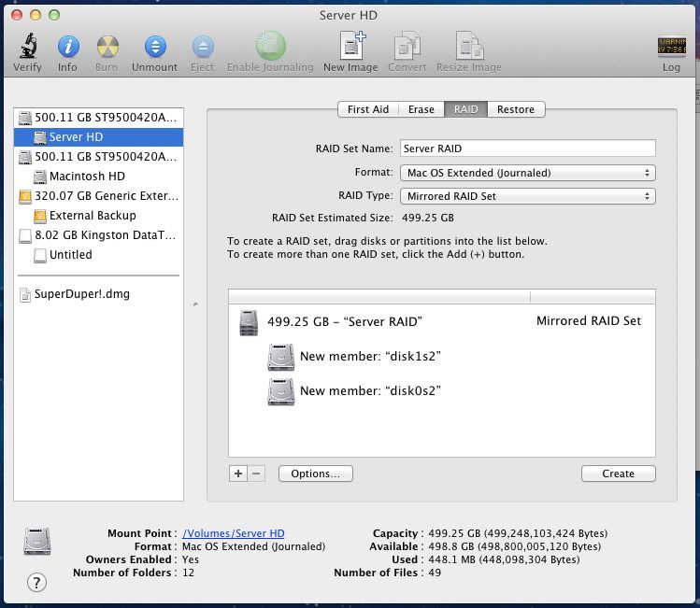700x608 pixels.
Task: Select the 8.02 GB Kingston DataTraveler disk
Action: (x=98, y=235)
